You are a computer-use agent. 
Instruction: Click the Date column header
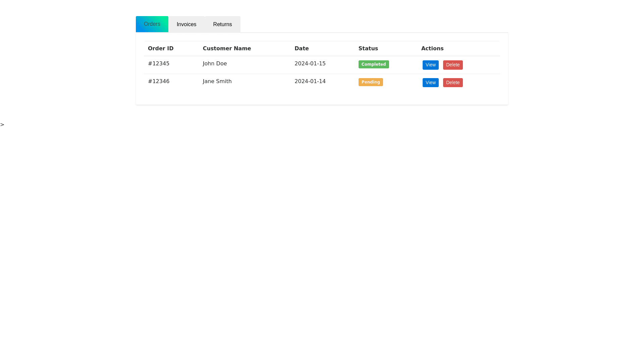click(302, 49)
